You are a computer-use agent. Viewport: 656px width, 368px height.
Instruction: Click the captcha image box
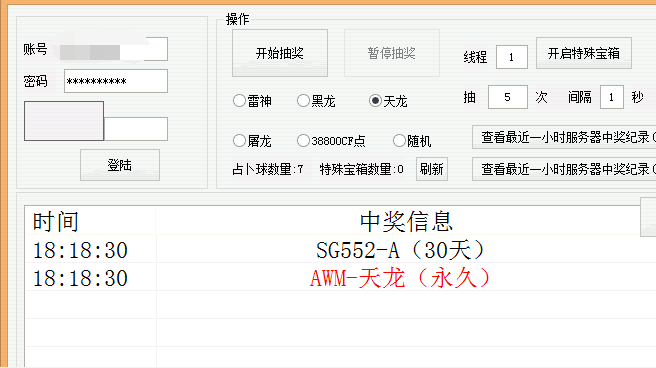pos(64,121)
